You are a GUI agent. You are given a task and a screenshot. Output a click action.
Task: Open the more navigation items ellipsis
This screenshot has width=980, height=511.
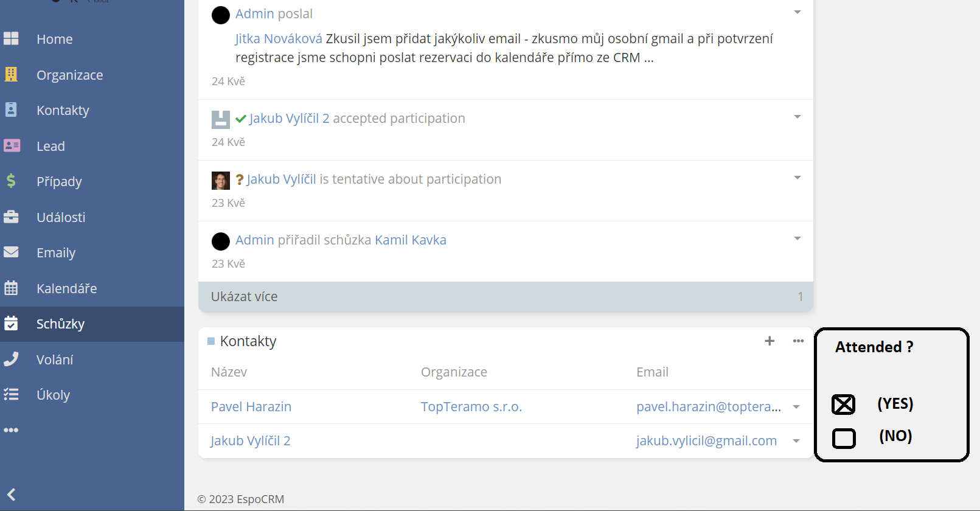[11, 430]
